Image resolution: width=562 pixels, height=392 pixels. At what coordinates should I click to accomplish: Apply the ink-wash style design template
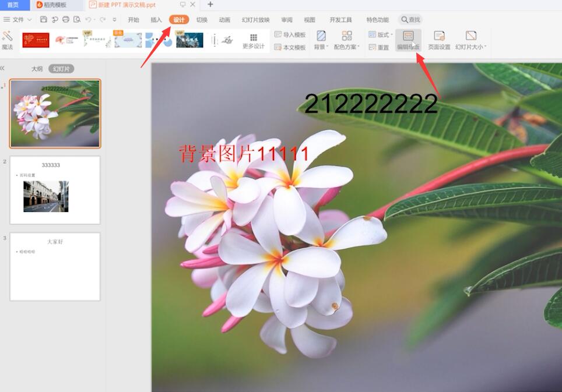pyautogui.click(x=223, y=40)
